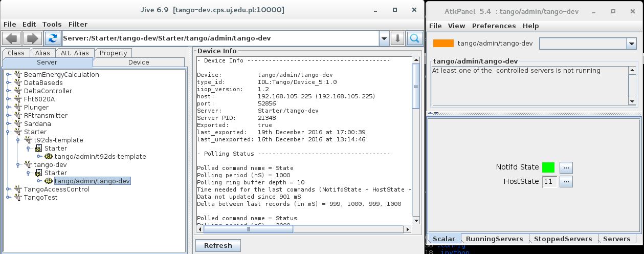The image size is (644, 254).
Task: Open the Filter menu in Jive
Action: coord(78,24)
